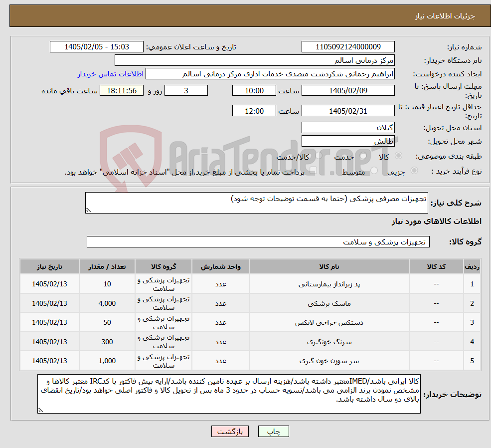This screenshot has width=491, height=448.
Task: Click the گروه کالا column header
Action: coord(164,266)
